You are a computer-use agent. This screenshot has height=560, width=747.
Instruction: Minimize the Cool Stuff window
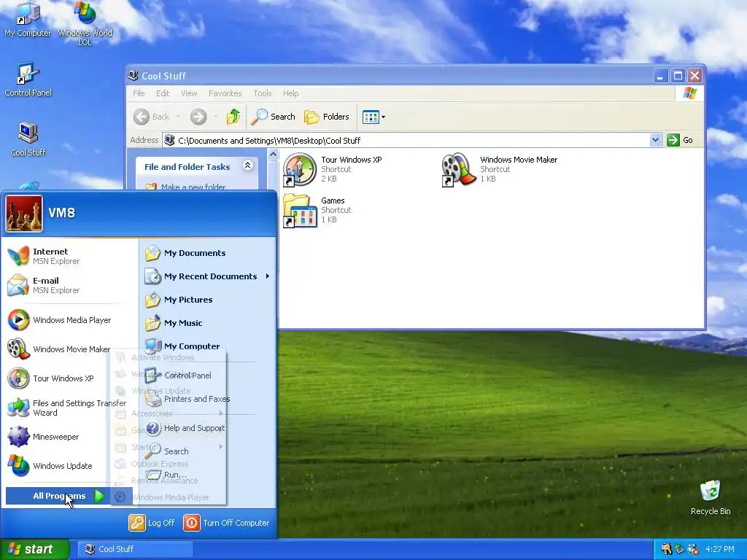tap(661, 75)
